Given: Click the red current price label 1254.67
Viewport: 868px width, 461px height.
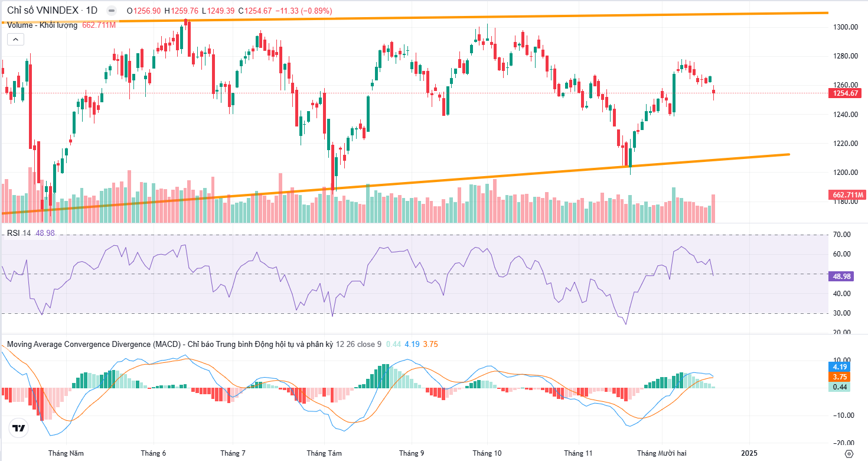Looking at the screenshot, I should pyautogui.click(x=846, y=93).
